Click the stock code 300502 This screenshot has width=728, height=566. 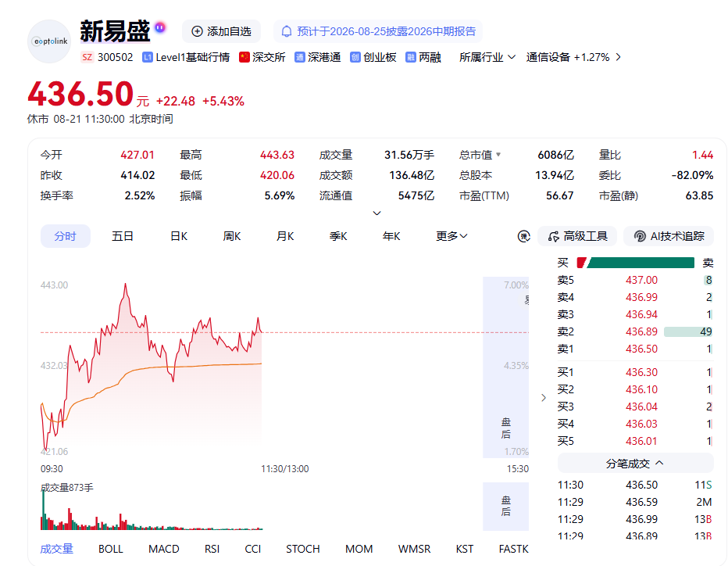point(115,57)
